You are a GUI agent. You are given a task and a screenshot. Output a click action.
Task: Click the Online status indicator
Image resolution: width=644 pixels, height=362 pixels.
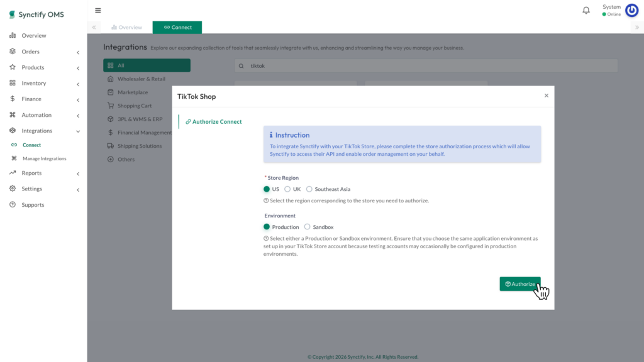coord(611,14)
